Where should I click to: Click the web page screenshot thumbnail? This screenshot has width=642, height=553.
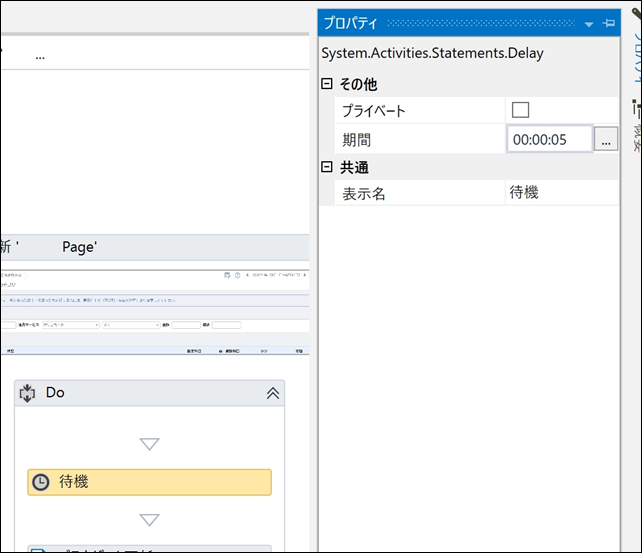[155, 312]
